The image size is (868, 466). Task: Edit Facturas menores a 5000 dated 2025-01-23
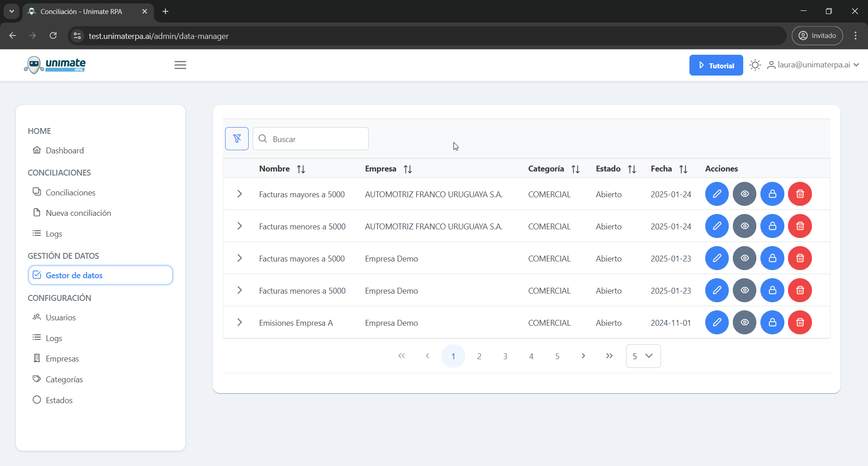pyautogui.click(x=717, y=290)
